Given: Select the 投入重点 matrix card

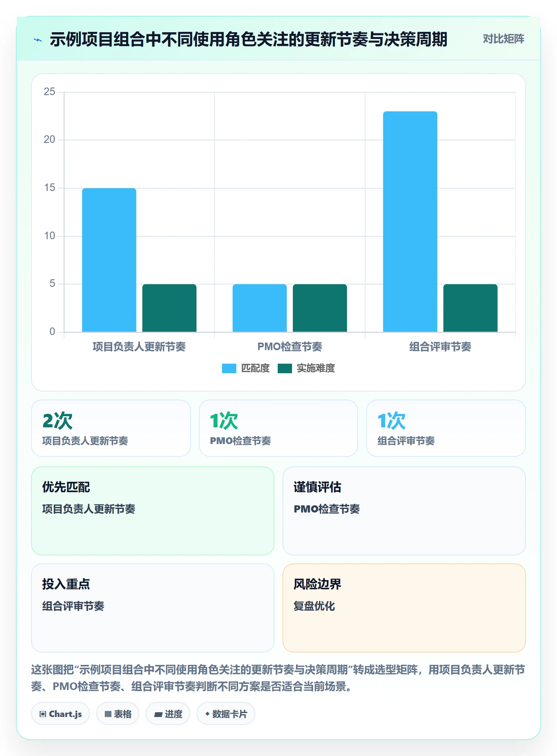Looking at the screenshot, I should [153, 608].
